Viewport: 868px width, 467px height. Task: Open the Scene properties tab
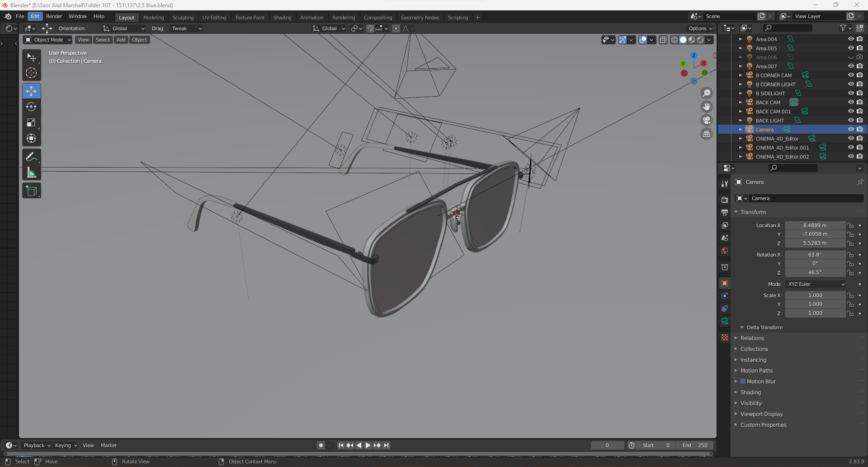(x=725, y=238)
